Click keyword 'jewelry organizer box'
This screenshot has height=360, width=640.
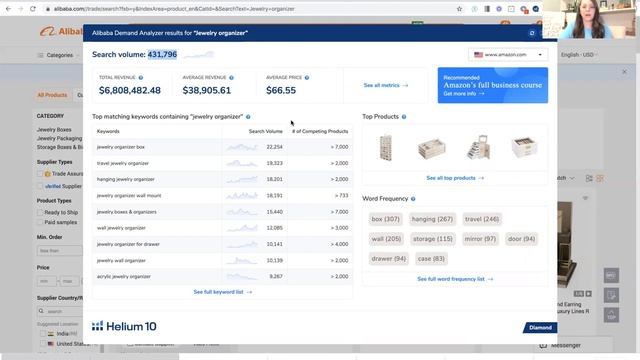121,147
